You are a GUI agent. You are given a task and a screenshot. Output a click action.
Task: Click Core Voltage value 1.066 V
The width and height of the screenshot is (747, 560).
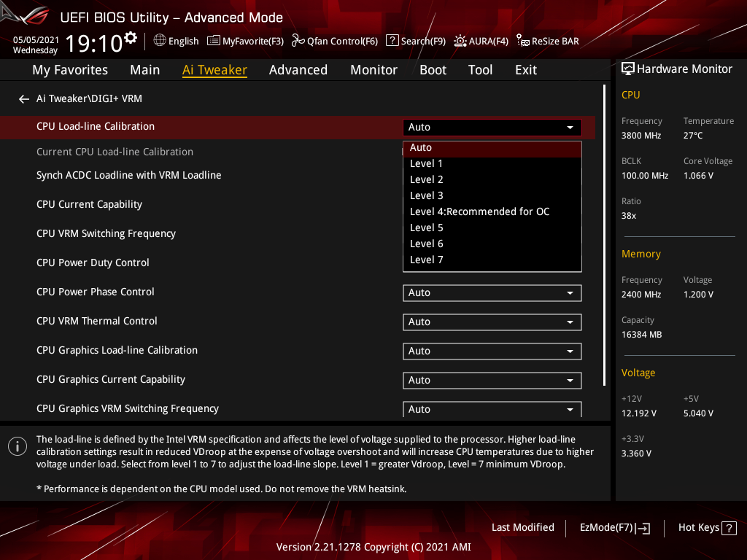(698, 176)
